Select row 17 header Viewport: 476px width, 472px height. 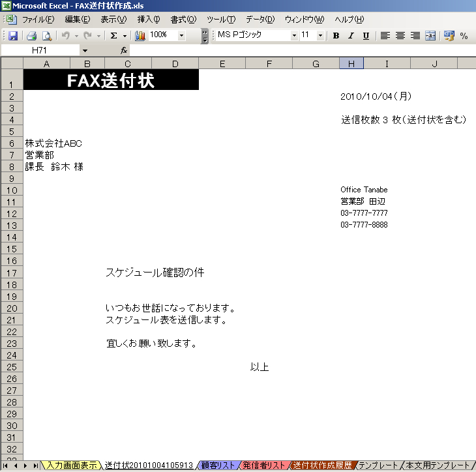[12, 273]
